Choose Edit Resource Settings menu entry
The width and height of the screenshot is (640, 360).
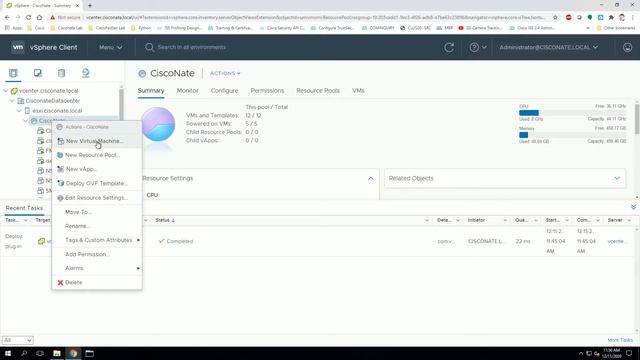coord(97,198)
